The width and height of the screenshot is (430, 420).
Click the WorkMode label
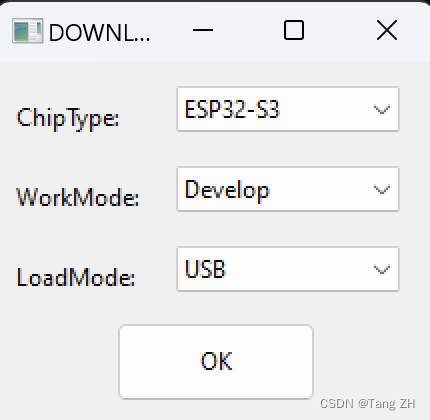(x=77, y=197)
